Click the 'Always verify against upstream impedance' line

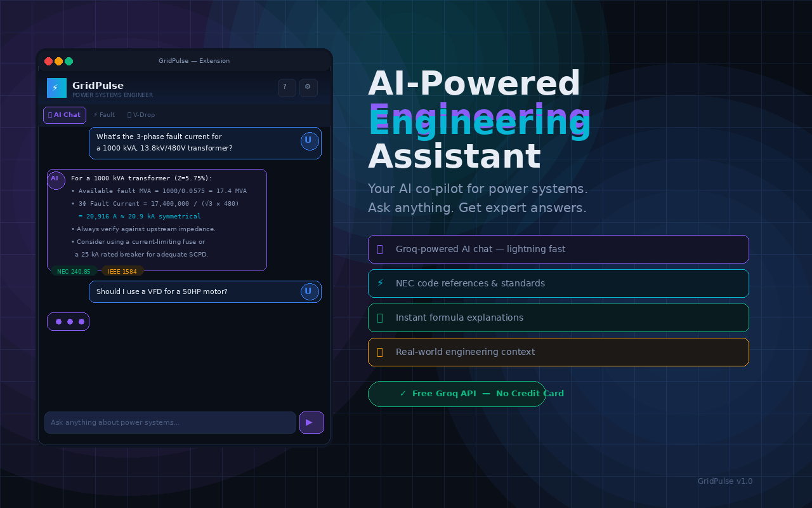pos(143,229)
